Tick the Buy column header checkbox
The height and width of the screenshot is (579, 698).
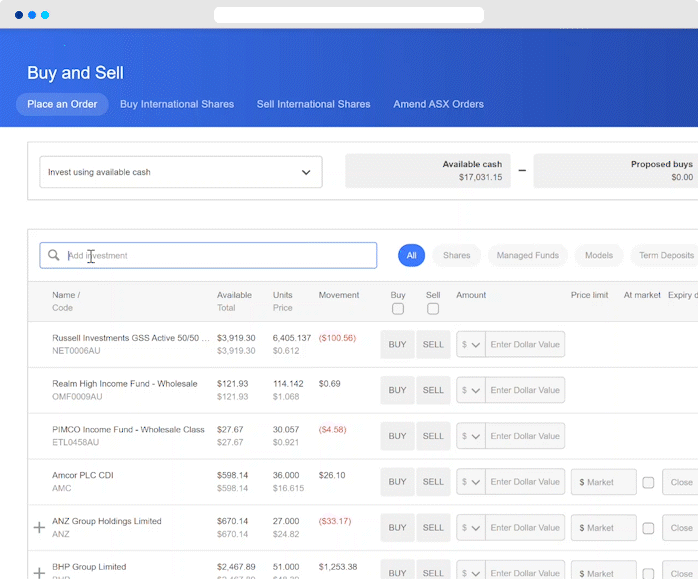click(398, 309)
